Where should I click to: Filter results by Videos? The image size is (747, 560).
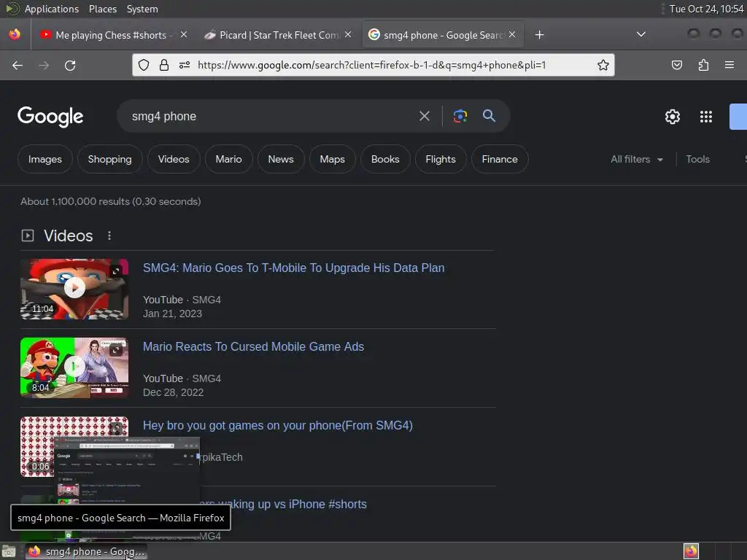tap(174, 159)
